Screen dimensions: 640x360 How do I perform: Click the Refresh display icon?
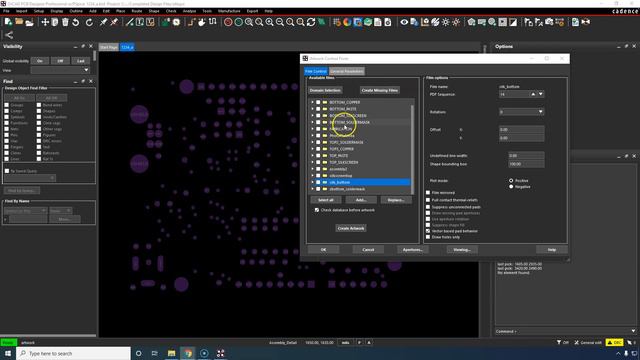311,22
